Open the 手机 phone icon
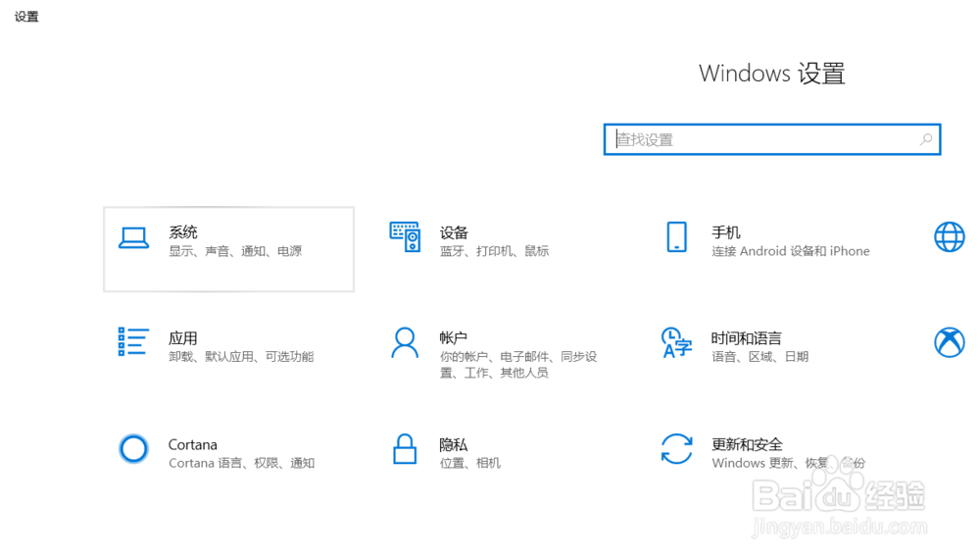 (x=676, y=237)
